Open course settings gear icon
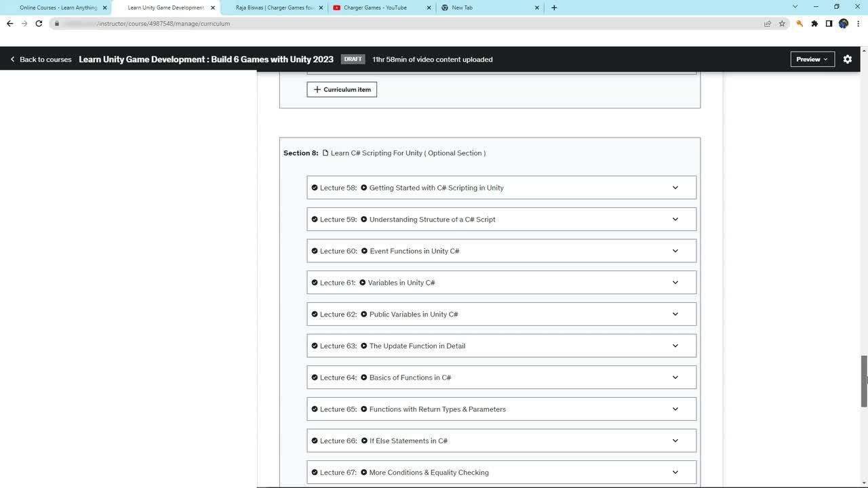This screenshot has height=488, width=868. pos(848,59)
